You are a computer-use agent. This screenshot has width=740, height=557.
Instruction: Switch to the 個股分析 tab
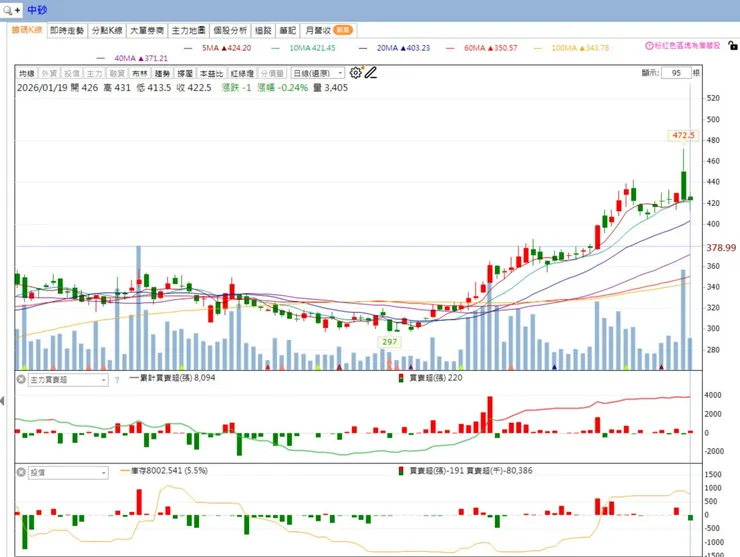coord(230,30)
